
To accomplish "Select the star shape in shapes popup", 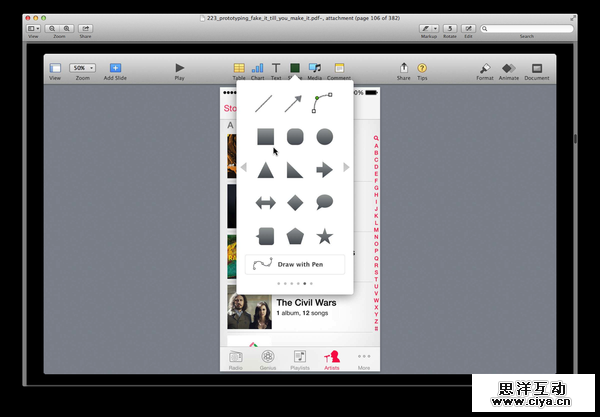I will click(x=324, y=237).
